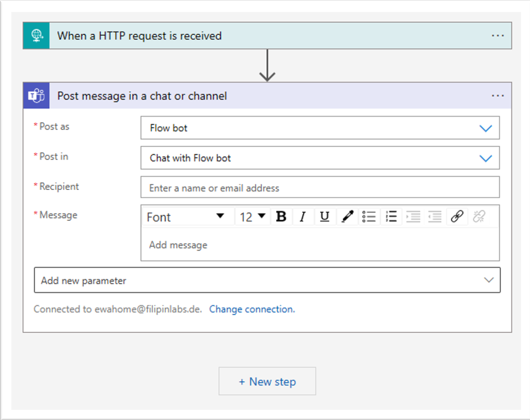Toggle bold formatting in message toolbar
Viewport: 530px width, 420px height.
281,217
